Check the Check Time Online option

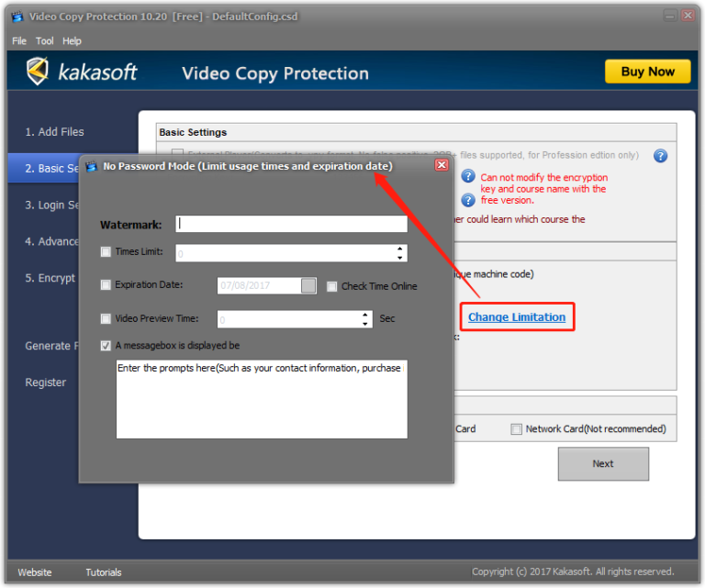[332, 286]
